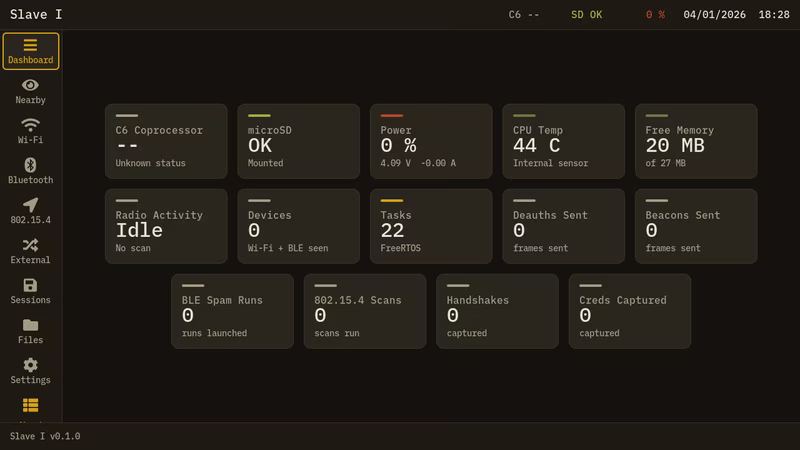Open the Devices card
Image resolution: width=800 pixels, height=450 pixels.
[x=298, y=227]
